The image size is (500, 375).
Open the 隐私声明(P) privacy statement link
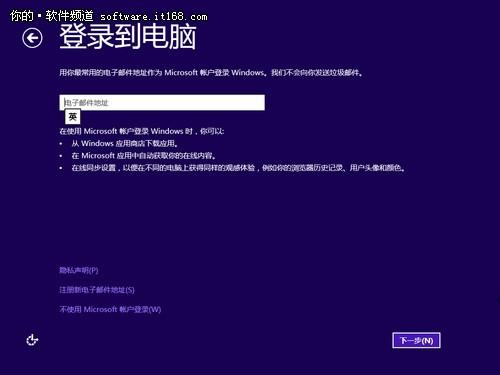pos(79,270)
